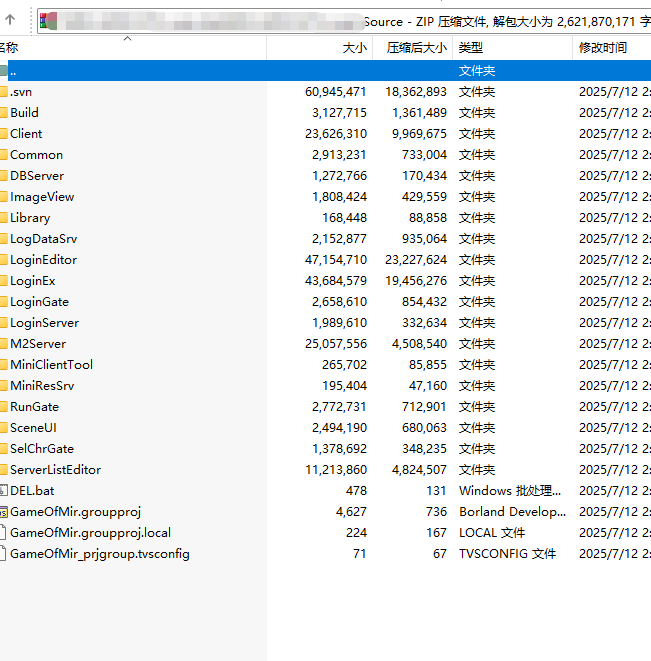
Task: Select the MiniResSrv folder name
Action: click(x=42, y=386)
